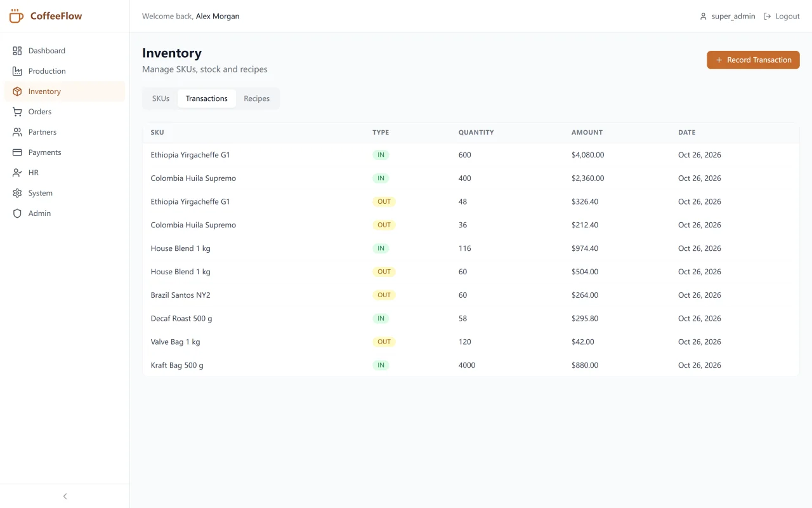Viewport: 812px width, 508px height.
Task: Click the Alex Morgan name in header
Action: pos(218,17)
